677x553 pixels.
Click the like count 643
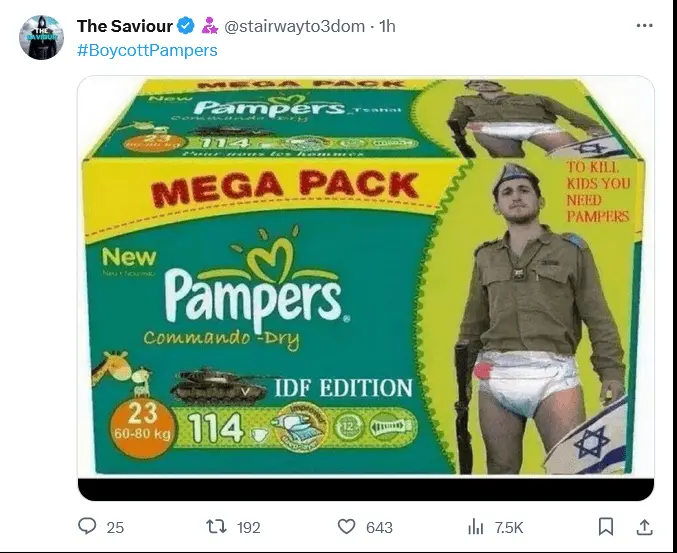click(381, 527)
